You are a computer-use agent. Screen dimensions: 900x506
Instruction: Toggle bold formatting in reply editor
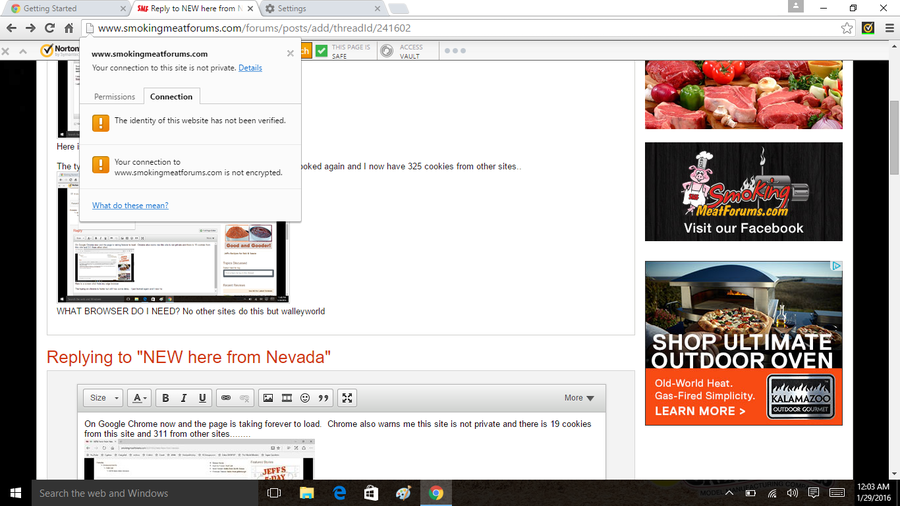(166, 398)
